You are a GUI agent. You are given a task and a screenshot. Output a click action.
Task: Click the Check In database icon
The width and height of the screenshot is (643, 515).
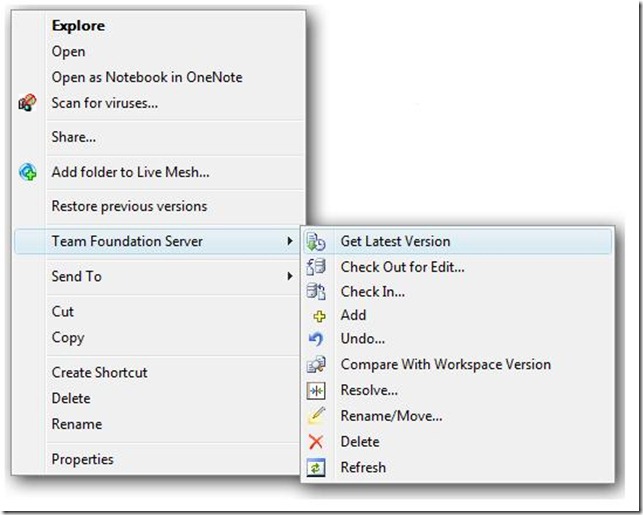316,292
